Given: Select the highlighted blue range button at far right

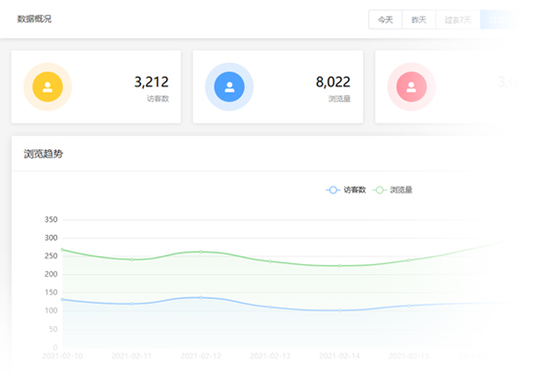Looking at the screenshot, I should click(x=498, y=20).
